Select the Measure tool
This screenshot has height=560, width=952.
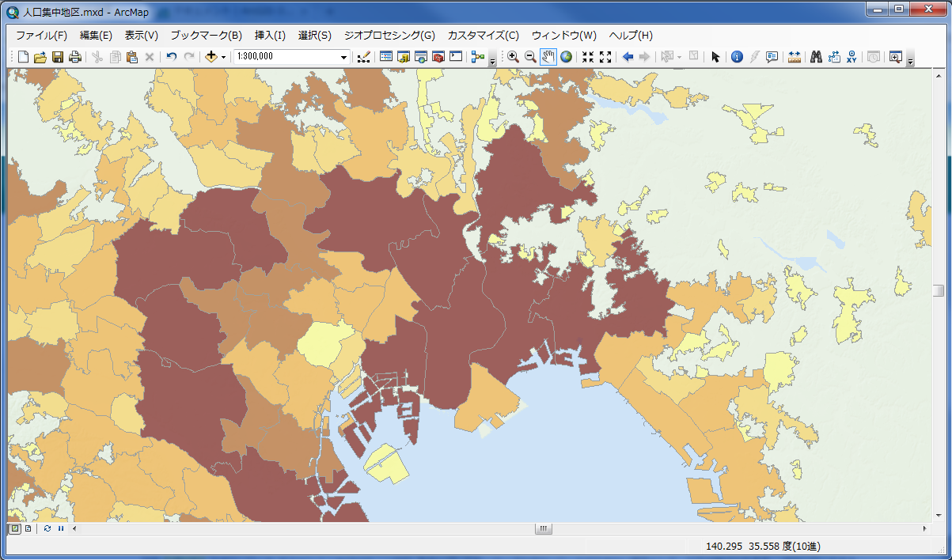795,56
